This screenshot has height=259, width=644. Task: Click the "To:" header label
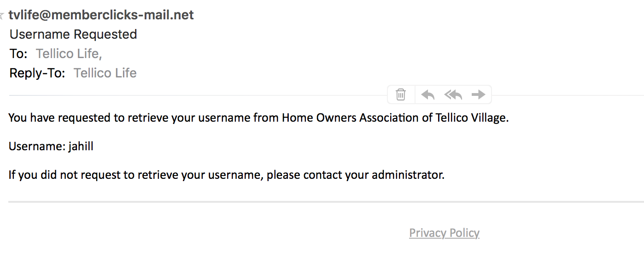[18, 54]
